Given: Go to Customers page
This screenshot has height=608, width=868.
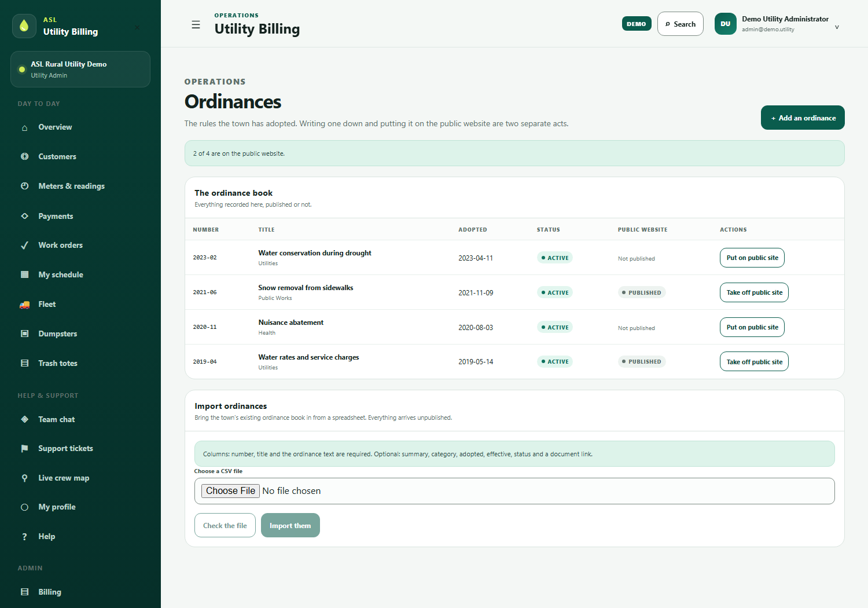Looking at the screenshot, I should point(80,156).
